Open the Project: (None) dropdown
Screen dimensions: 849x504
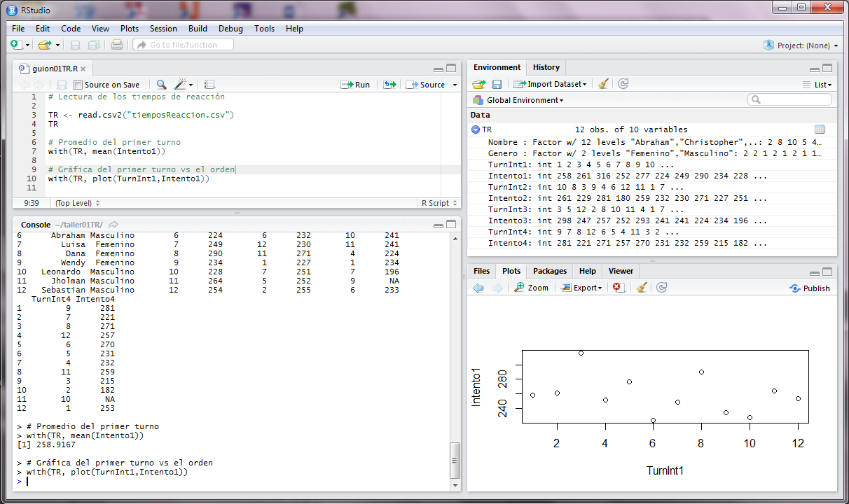coord(801,45)
